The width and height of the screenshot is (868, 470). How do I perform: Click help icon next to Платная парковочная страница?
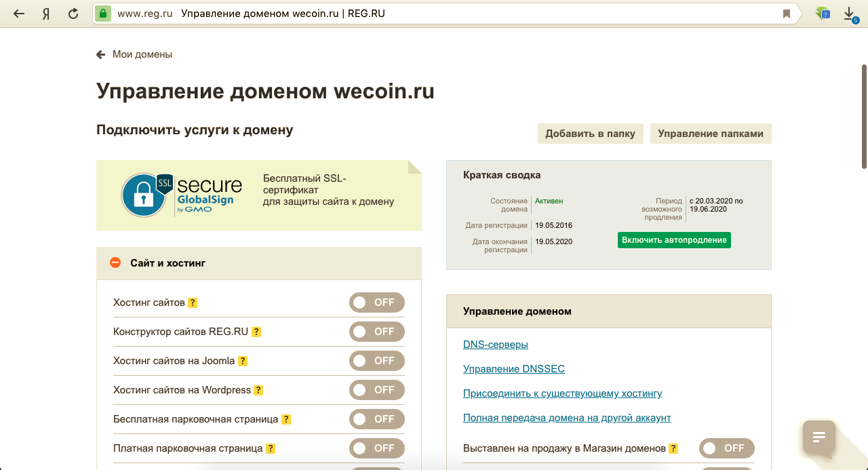pyautogui.click(x=271, y=448)
